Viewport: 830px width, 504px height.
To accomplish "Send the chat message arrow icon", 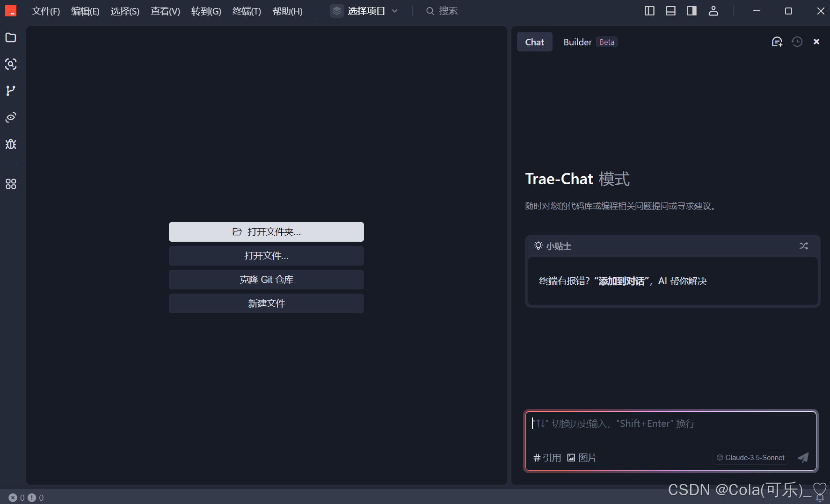I will click(x=803, y=457).
